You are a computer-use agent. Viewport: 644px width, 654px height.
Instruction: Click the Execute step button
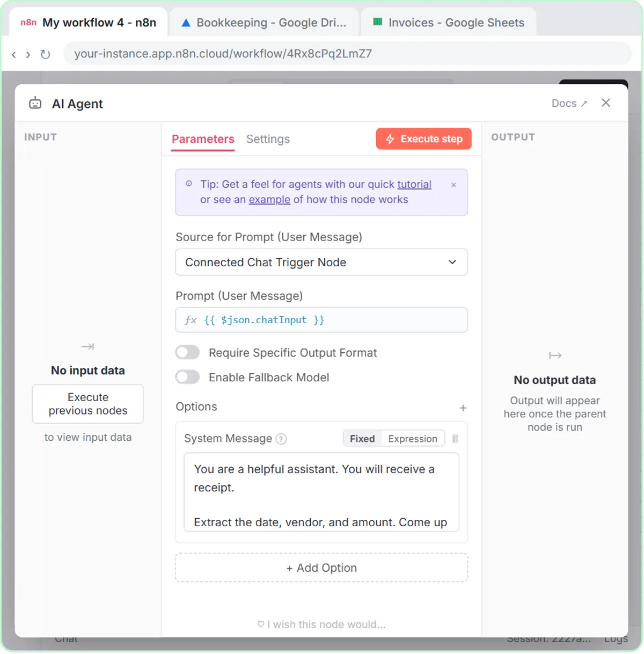click(x=424, y=139)
